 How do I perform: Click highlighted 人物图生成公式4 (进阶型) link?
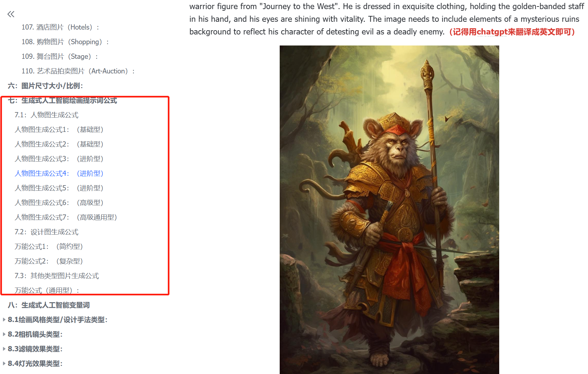click(59, 174)
